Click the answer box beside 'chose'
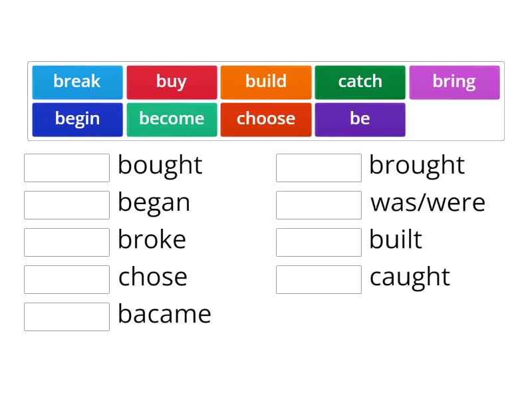The width and height of the screenshot is (532, 399). (66, 279)
